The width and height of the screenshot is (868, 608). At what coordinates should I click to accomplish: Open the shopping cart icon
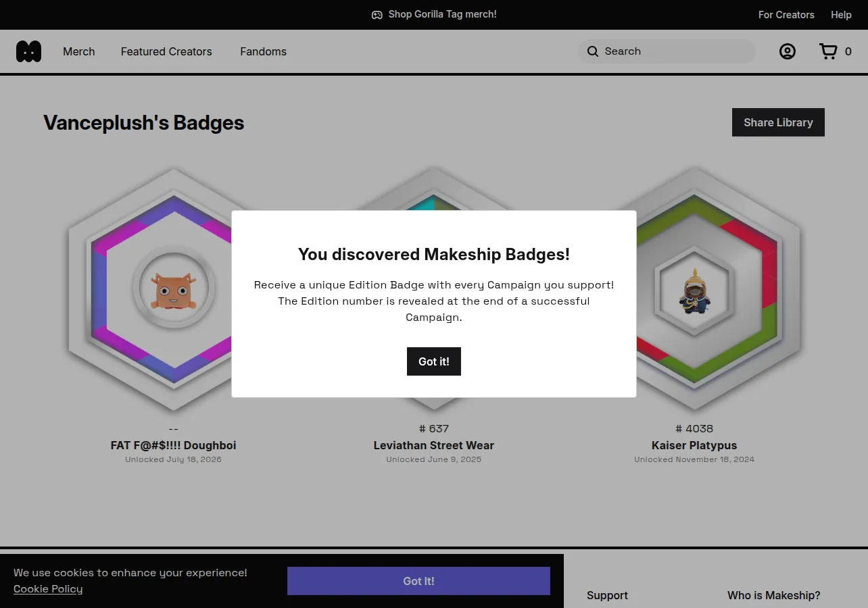pyautogui.click(x=828, y=51)
